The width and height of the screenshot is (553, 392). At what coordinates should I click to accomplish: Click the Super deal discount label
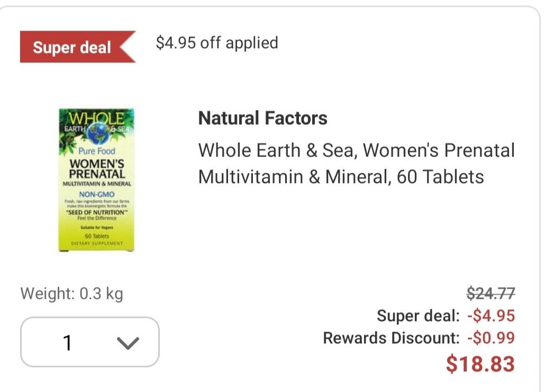coord(418,316)
